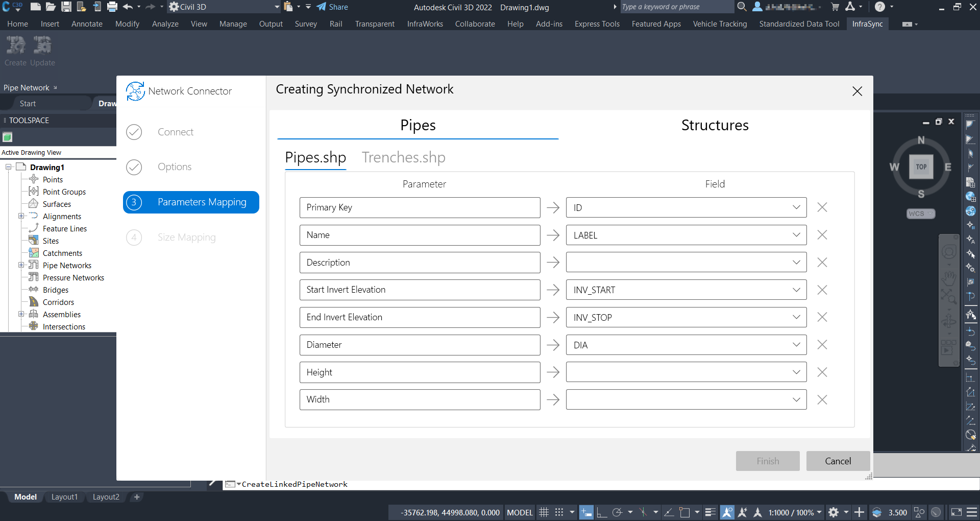
Task: Toggle Dynamic Input in status bar
Action: [x=586, y=512]
